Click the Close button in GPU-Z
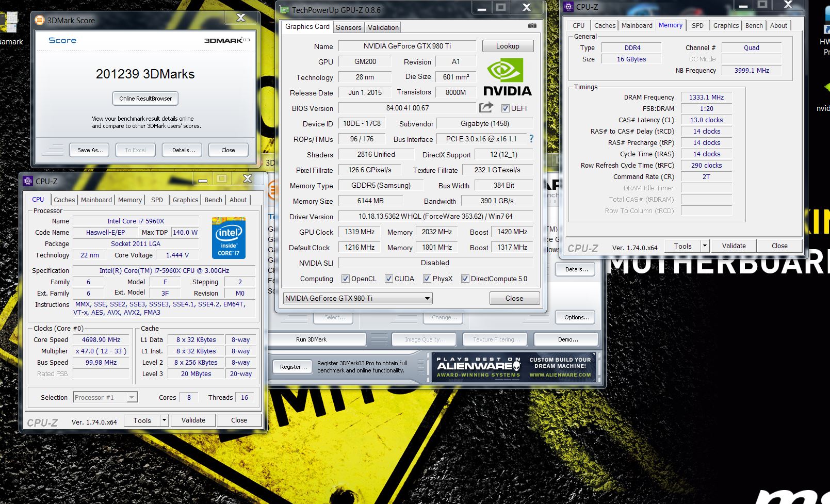Screen dimensions: 830x504 click(514, 298)
